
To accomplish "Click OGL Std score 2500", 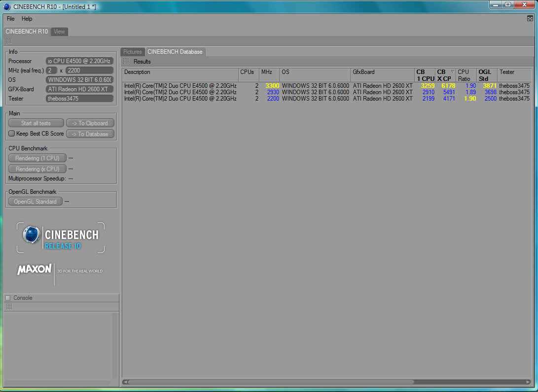I will point(490,99).
